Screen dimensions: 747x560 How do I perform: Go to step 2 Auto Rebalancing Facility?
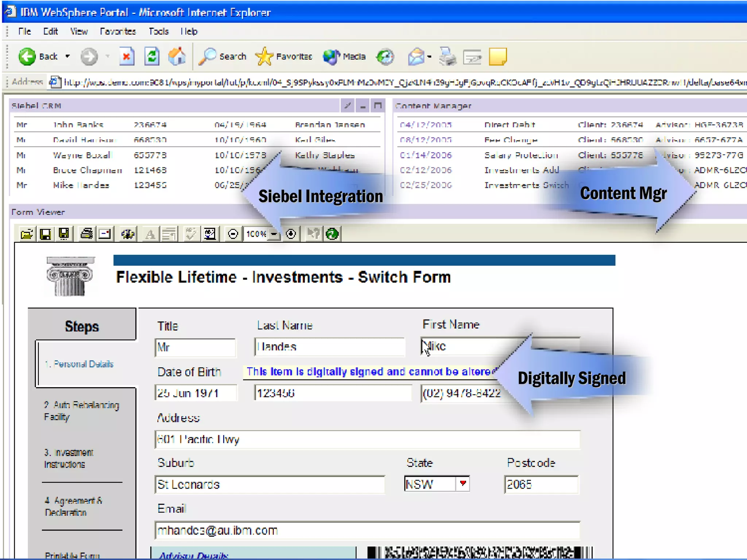(82, 411)
